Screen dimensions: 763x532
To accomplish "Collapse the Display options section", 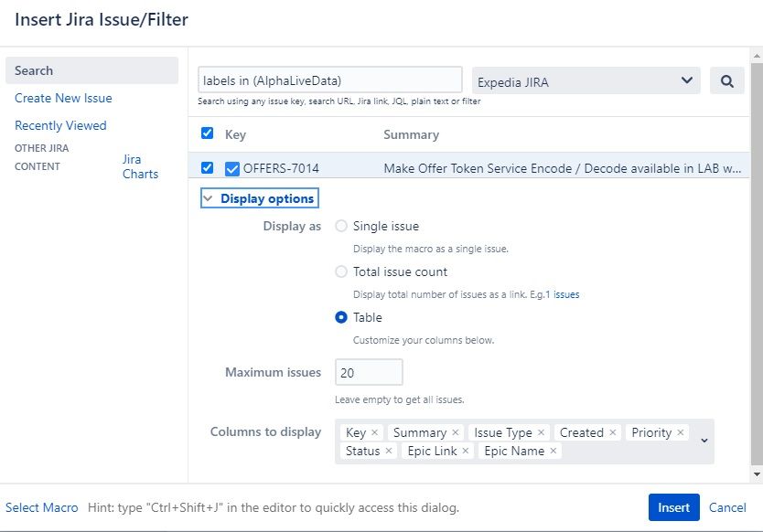I will [x=260, y=198].
